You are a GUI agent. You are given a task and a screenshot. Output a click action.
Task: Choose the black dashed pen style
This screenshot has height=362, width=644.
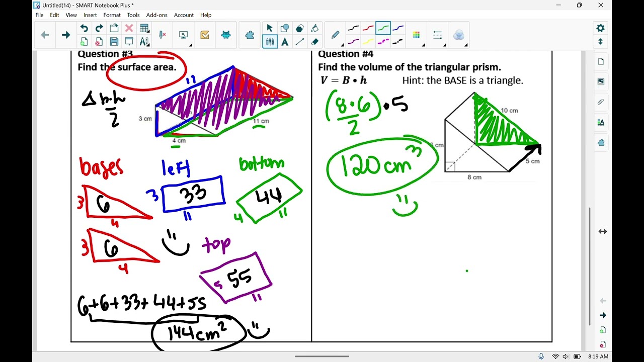[398, 42]
